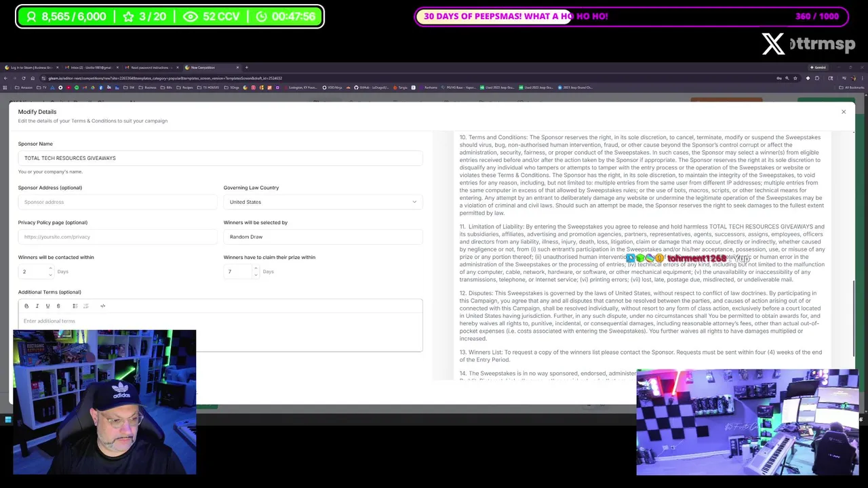This screenshot has width=868, height=488.
Task: Click the '12. Disputes' paragraph
Action: click(x=641, y=316)
